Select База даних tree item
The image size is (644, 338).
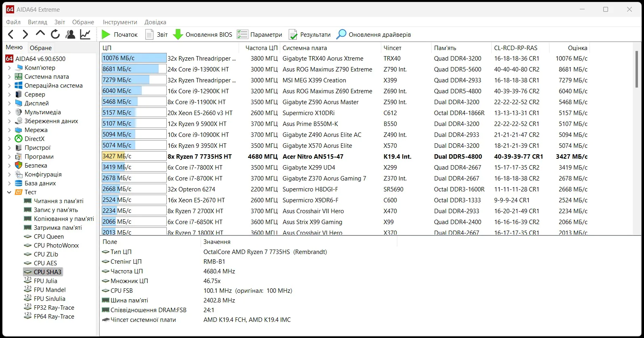(36, 183)
